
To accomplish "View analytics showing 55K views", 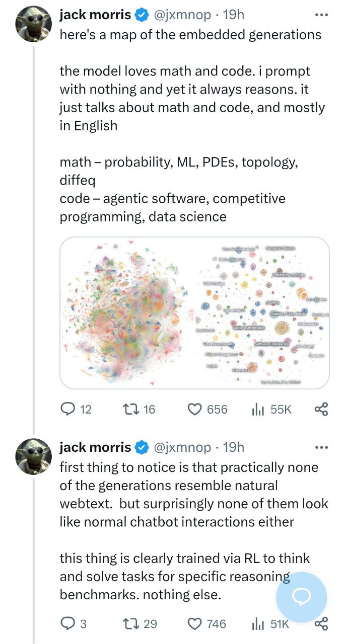I will [258, 409].
